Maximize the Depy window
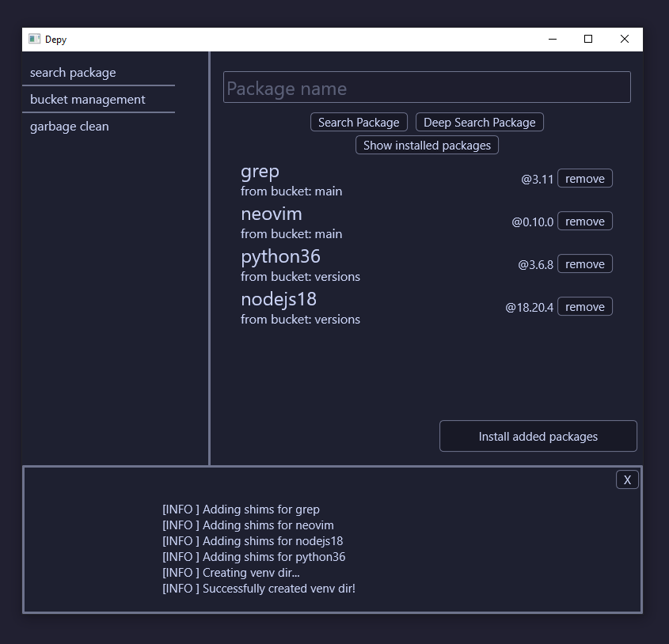This screenshot has width=669, height=644. pos(588,40)
